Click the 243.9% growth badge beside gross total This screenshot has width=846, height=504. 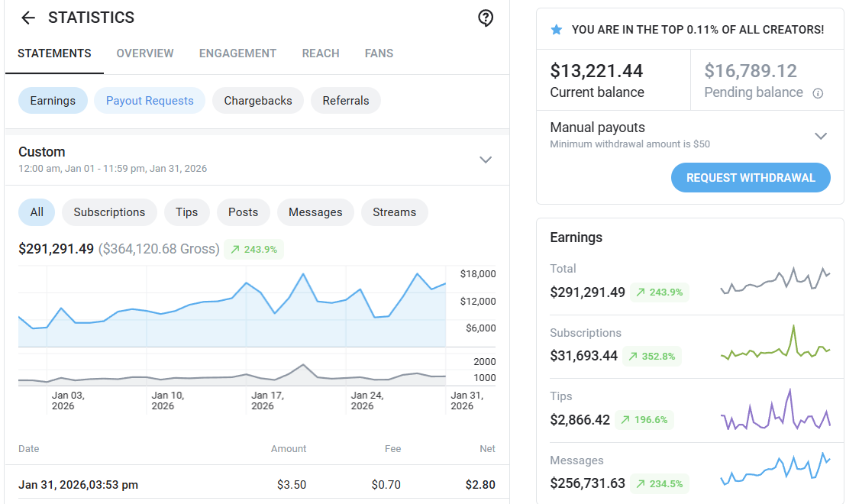click(253, 249)
